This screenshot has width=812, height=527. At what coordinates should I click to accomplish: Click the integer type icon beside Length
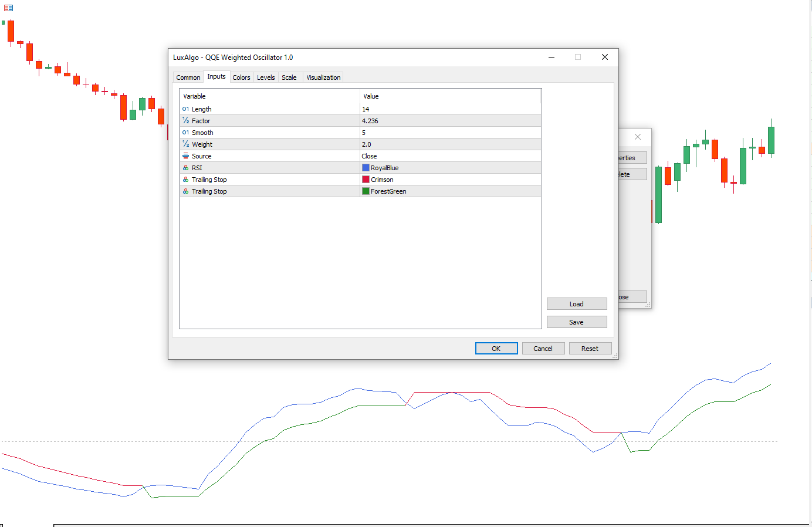pos(185,109)
